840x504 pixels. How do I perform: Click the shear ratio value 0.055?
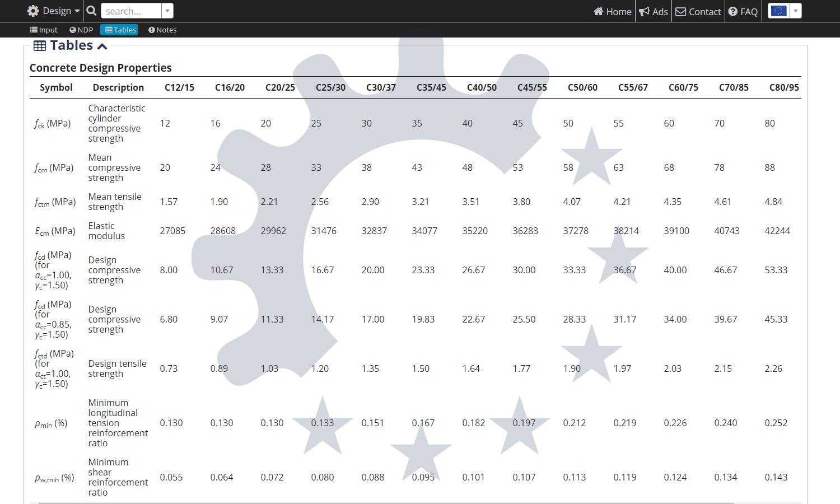(x=171, y=477)
